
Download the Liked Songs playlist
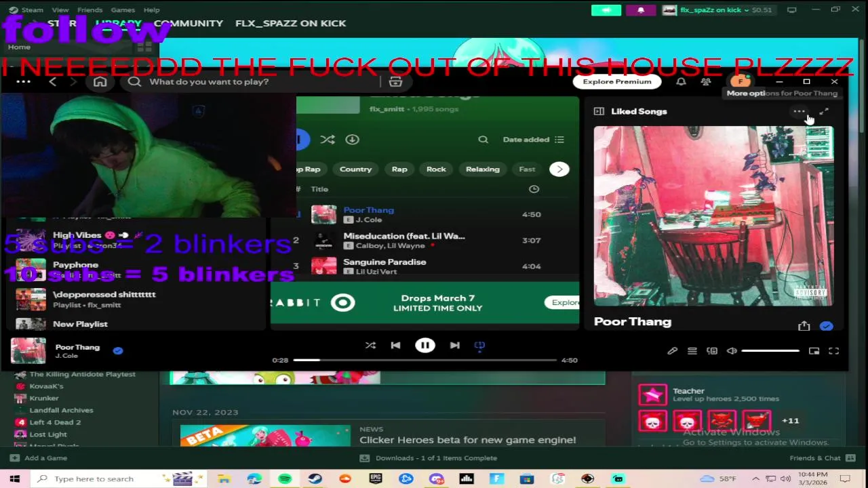coord(352,140)
